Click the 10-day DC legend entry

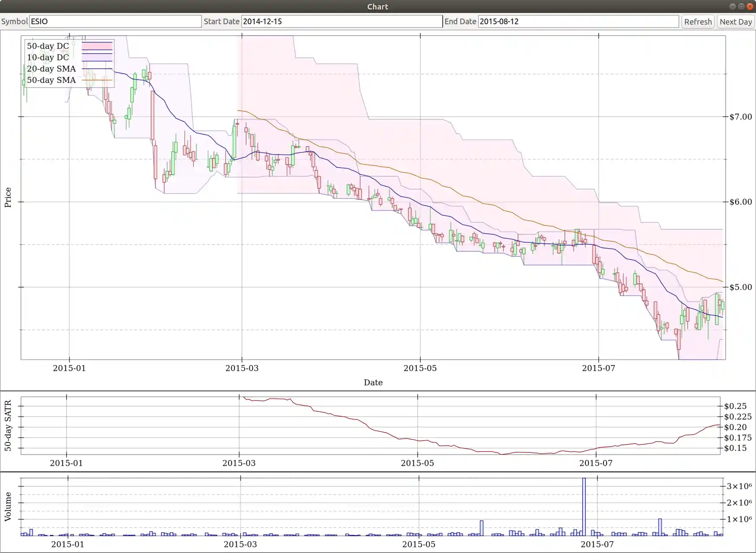[48, 57]
